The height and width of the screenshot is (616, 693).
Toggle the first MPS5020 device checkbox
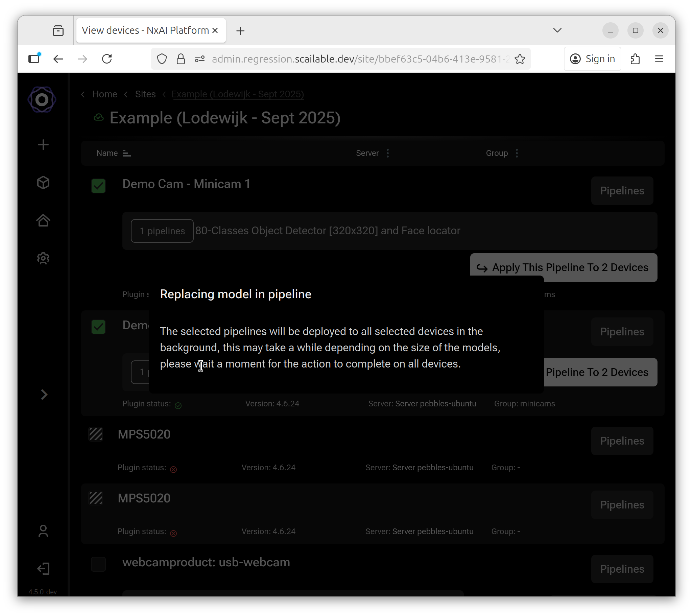pos(96,434)
